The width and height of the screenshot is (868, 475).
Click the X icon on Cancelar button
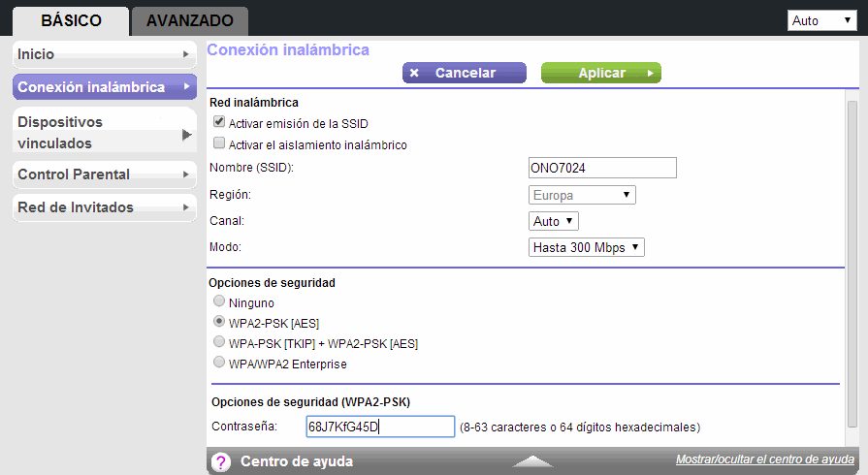point(414,73)
